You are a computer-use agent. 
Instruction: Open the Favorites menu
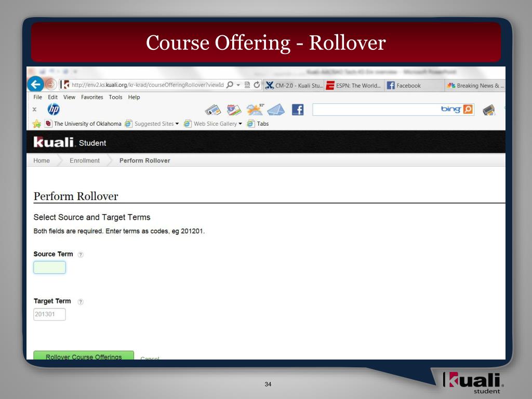point(92,97)
